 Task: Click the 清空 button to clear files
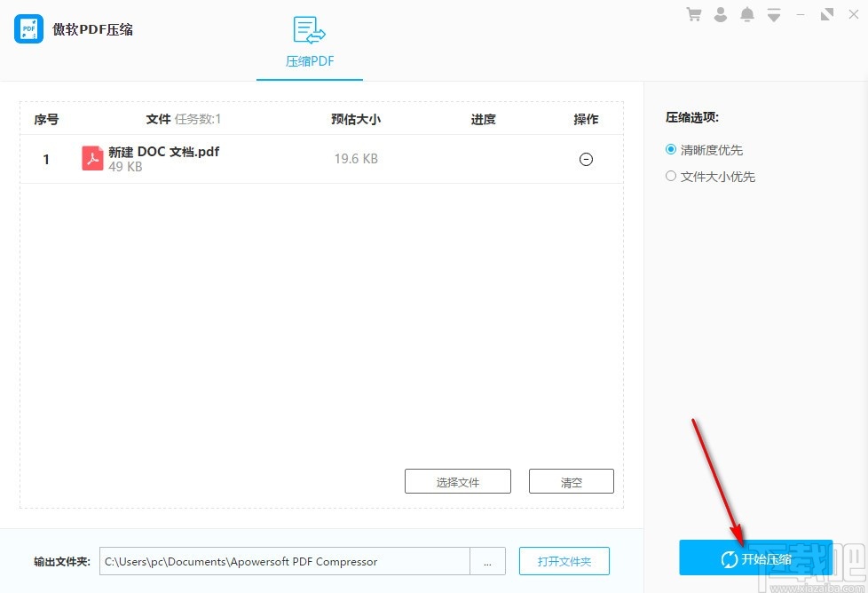pyautogui.click(x=571, y=480)
